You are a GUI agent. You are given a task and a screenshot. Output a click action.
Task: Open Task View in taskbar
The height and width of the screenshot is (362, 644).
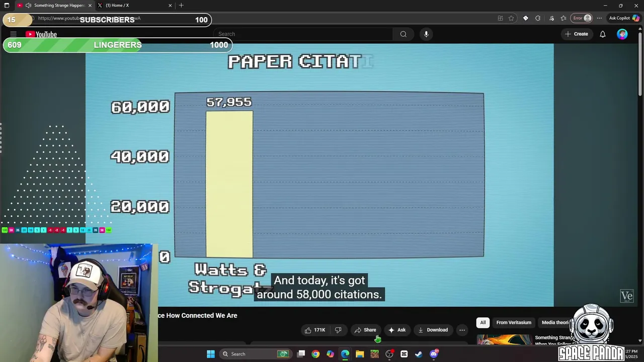click(301, 354)
